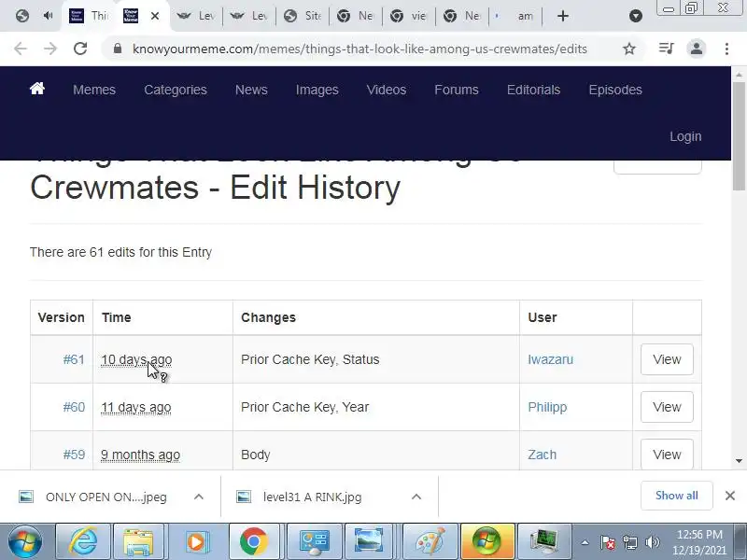Open the Chrome profile icon
Viewport: 747px width, 560px height.
[696, 49]
